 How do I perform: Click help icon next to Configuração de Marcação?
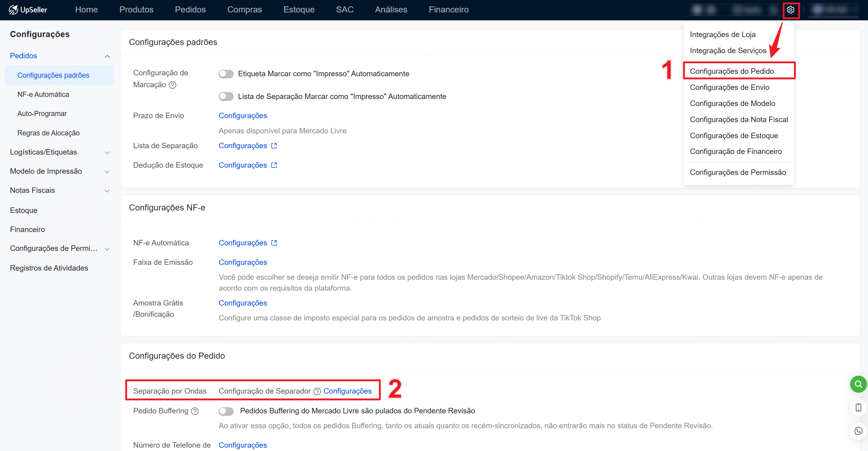[x=173, y=85]
